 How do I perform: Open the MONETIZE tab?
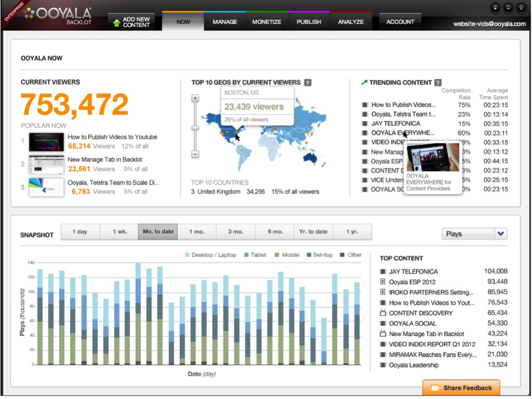coord(267,22)
